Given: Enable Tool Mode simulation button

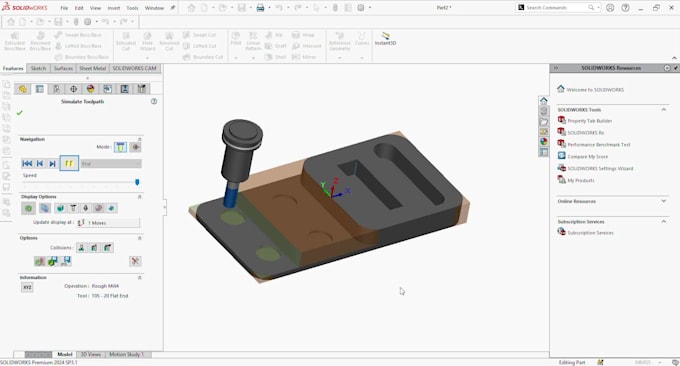Looking at the screenshot, I should (x=121, y=147).
